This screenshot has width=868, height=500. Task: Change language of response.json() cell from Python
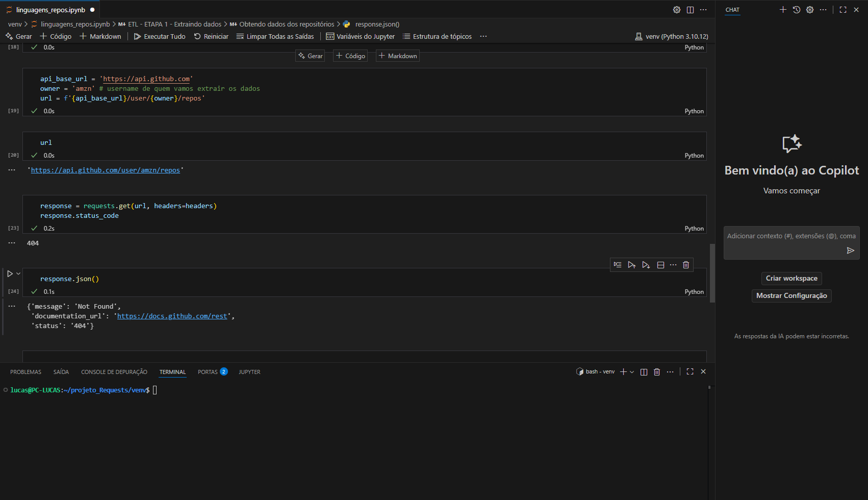click(x=694, y=292)
